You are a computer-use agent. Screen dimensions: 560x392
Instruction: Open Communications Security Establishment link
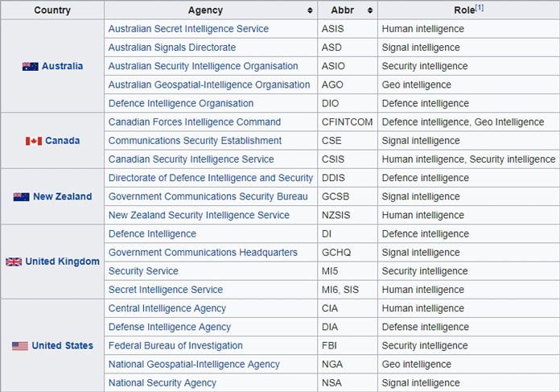tap(195, 141)
